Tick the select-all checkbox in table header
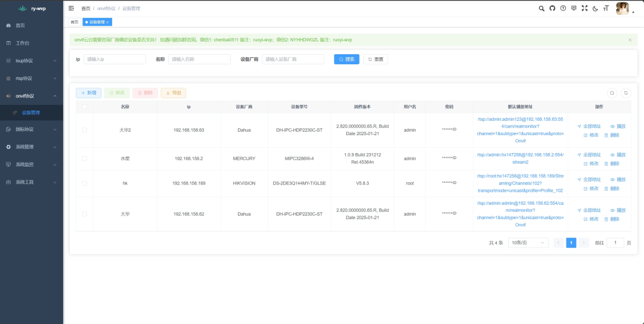 (85, 107)
